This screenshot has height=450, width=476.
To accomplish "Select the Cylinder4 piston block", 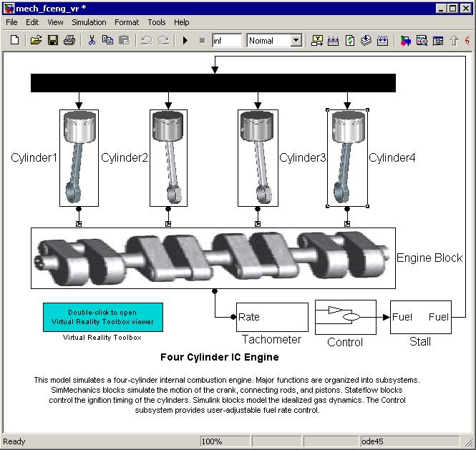I will (x=347, y=158).
